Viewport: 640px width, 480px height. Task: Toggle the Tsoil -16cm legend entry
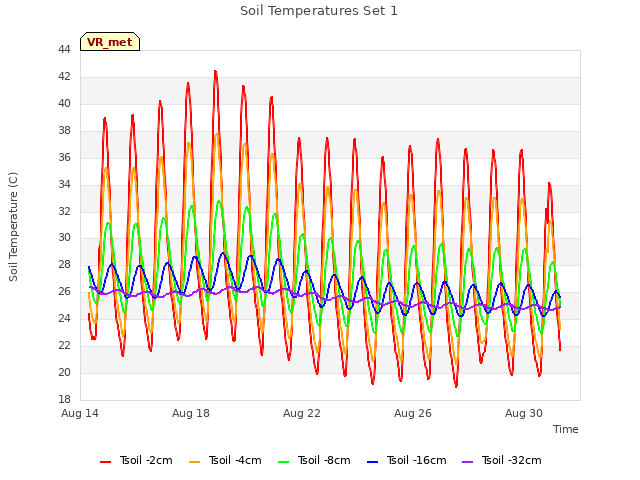coord(407,460)
